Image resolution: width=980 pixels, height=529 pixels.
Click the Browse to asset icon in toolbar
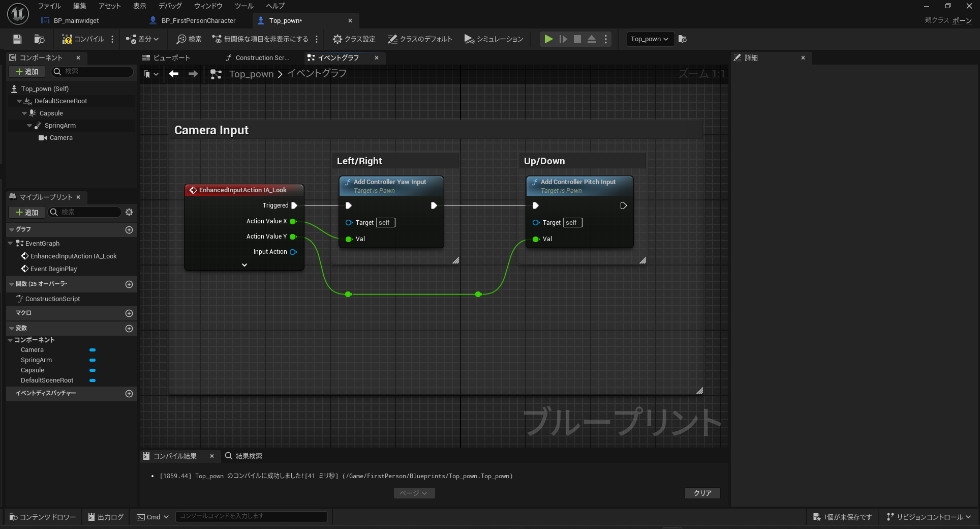pos(39,39)
